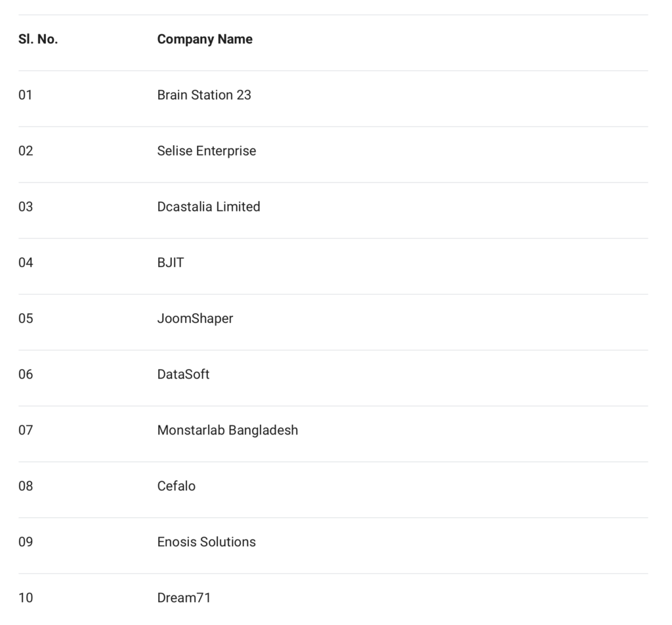This screenshot has width=672, height=625.
Task: Click on Selise Enterprise text
Action: [207, 151]
